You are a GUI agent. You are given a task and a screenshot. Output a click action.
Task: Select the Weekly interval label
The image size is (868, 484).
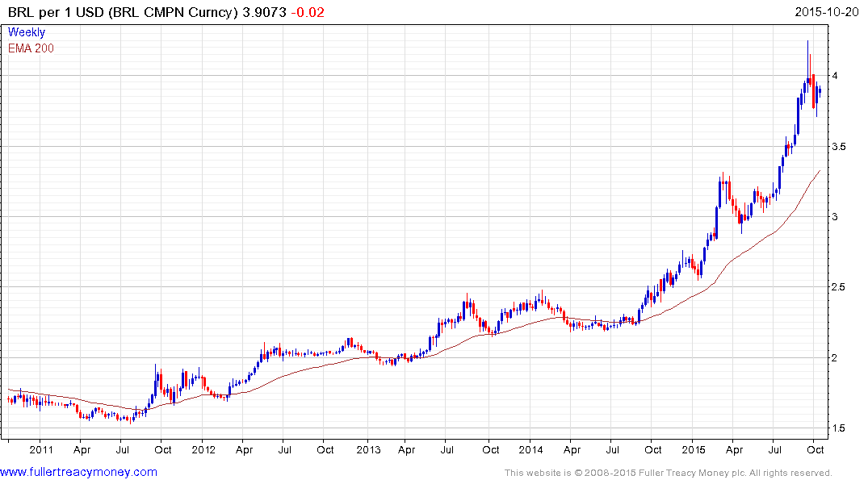click(x=26, y=32)
